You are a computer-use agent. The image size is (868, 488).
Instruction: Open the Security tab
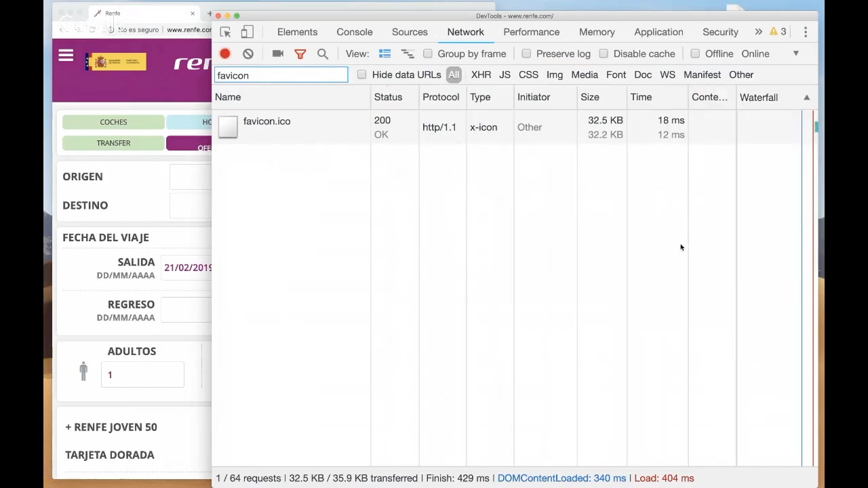click(720, 32)
